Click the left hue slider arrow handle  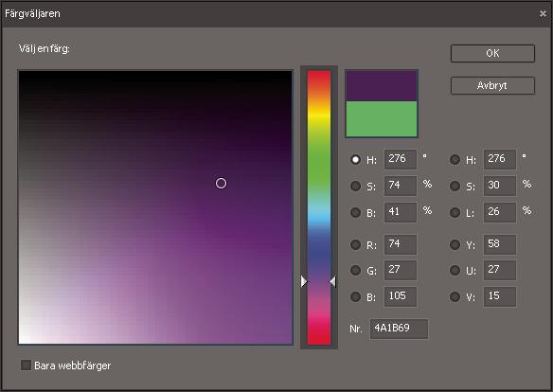(304, 281)
